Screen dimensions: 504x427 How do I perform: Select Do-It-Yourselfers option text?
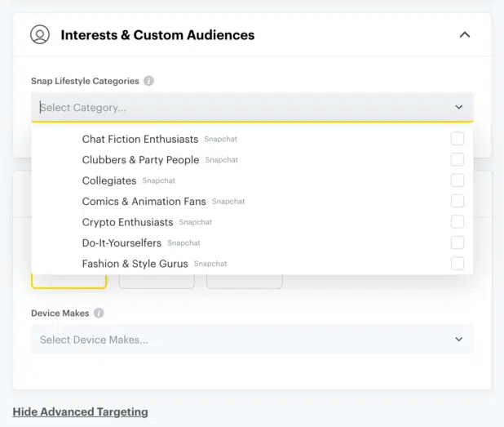click(122, 243)
